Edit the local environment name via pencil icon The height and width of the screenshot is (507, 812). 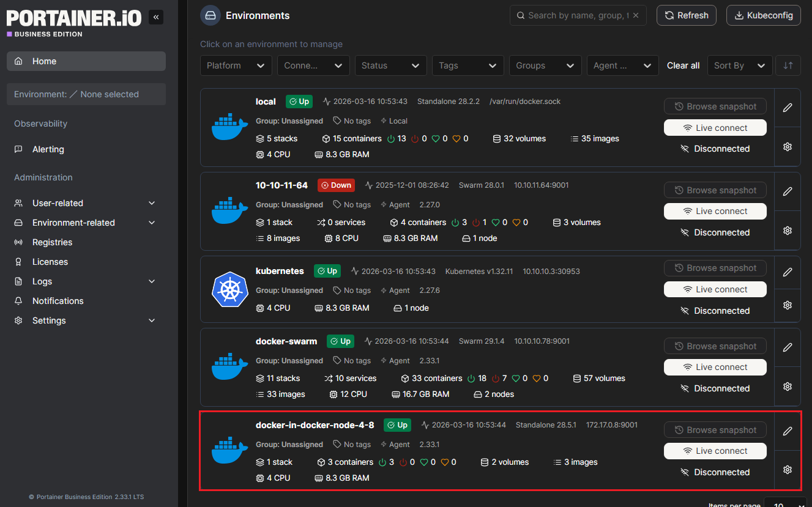pyautogui.click(x=788, y=108)
